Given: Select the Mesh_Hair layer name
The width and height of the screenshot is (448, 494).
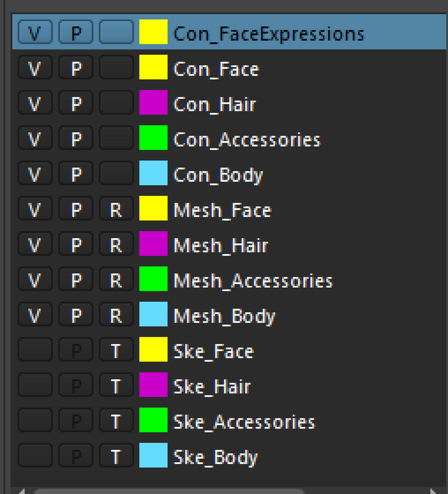Looking at the screenshot, I should click(x=220, y=244).
